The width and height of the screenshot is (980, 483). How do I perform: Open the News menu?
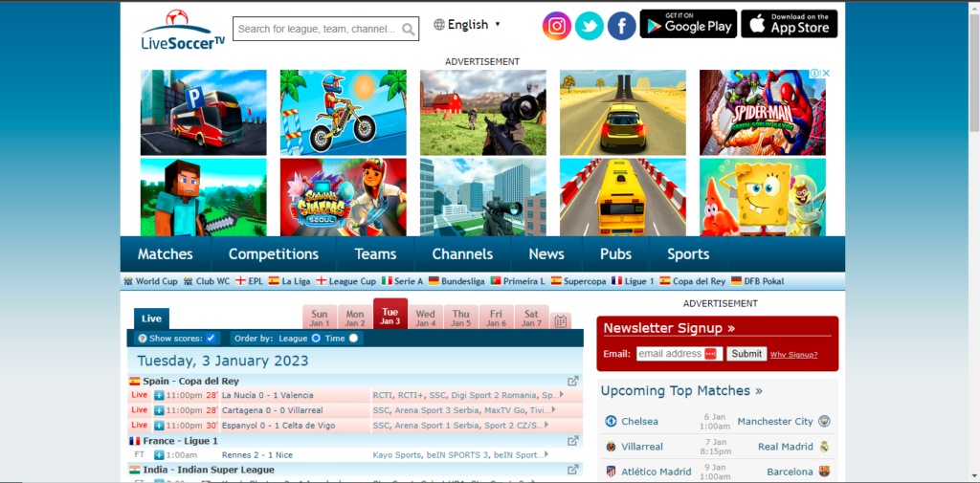pyautogui.click(x=546, y=254)
